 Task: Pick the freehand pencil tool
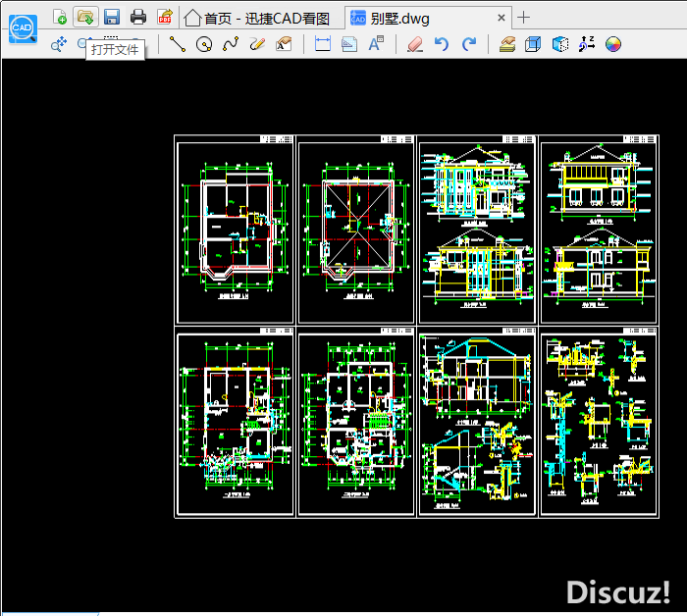click(257, 44)
